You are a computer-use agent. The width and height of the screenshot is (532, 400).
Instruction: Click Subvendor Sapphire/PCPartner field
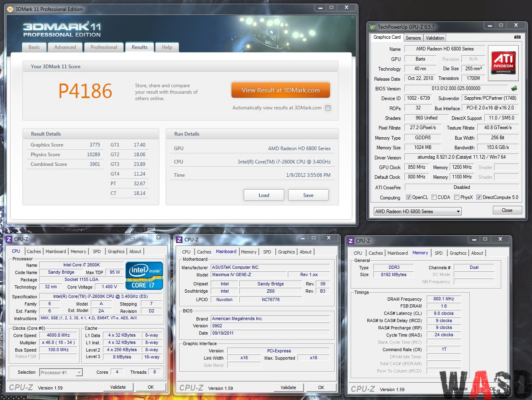[490, 98]
